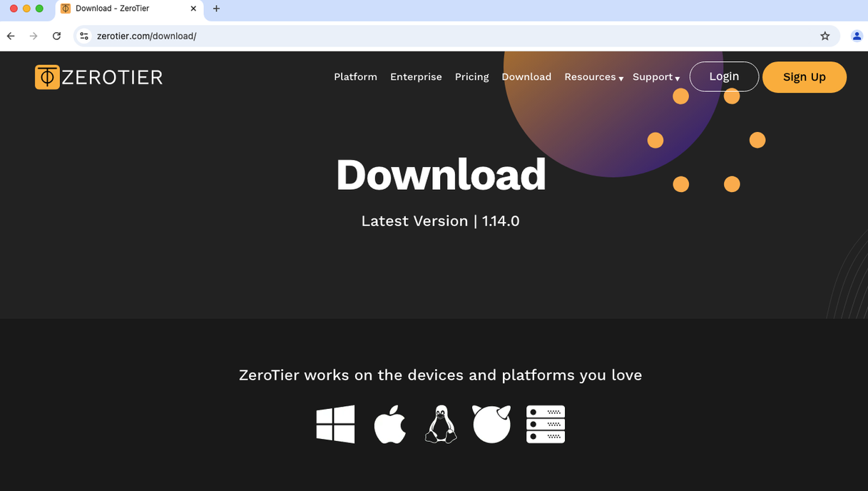This screenshot has height=491, width=868.
Task: Go to the Pricing page
Action: [x=471, y=77]
